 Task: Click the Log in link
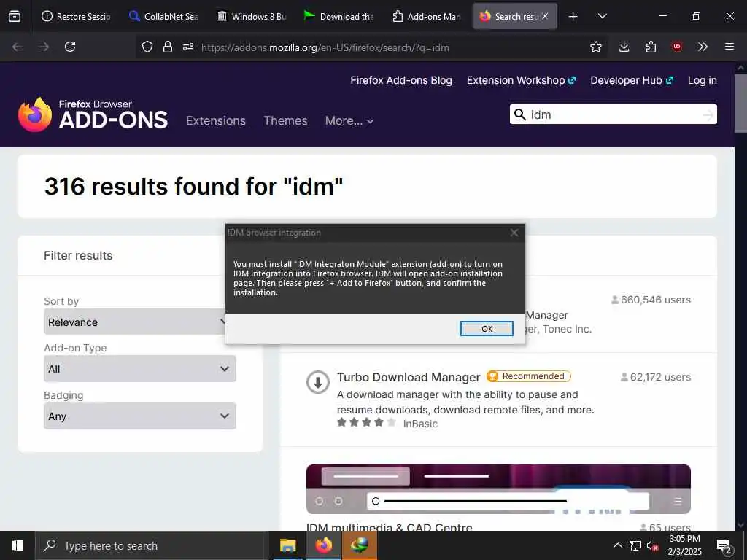pyautogui.click(x=703, y=80)
